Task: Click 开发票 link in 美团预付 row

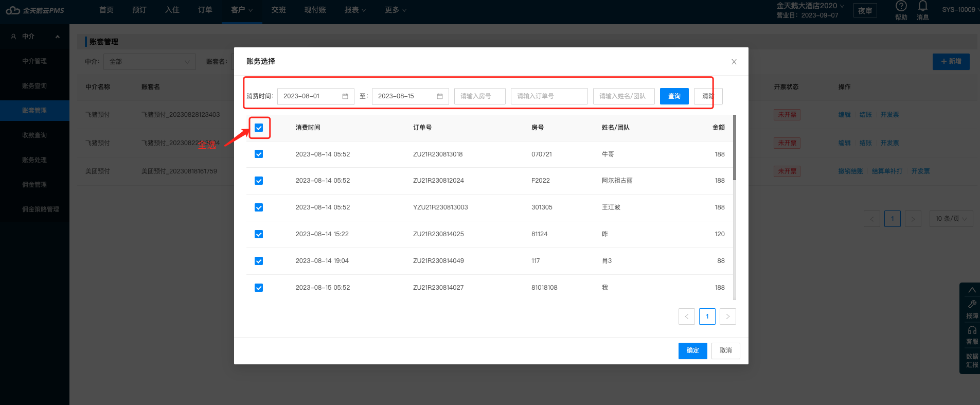Action: [920, 171]
